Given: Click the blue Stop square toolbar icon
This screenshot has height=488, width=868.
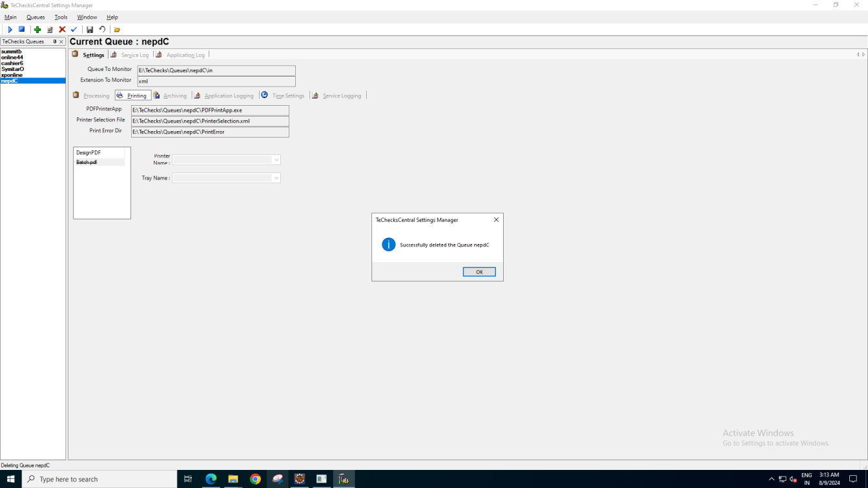Looking at the screenshot, I should coord(21,30).
